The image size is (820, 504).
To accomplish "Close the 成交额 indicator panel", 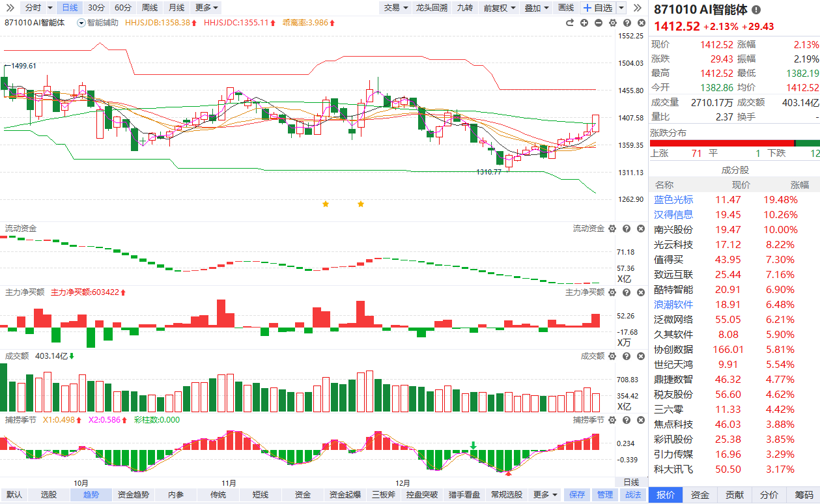I will click(640, 356).
